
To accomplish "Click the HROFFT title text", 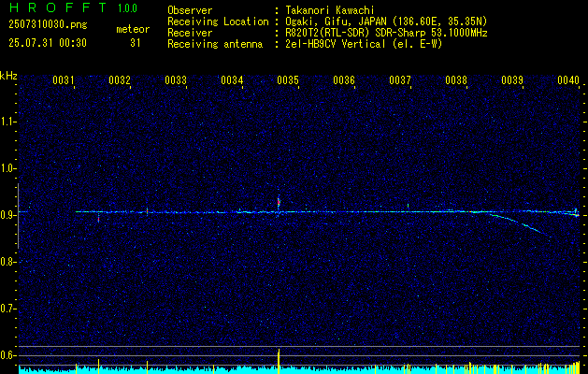I will point(58,7).
